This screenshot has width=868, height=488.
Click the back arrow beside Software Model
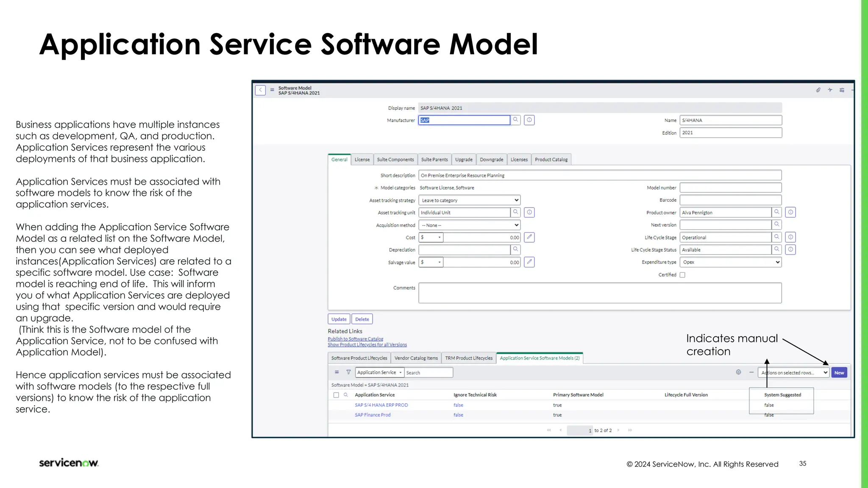(260, 90)
